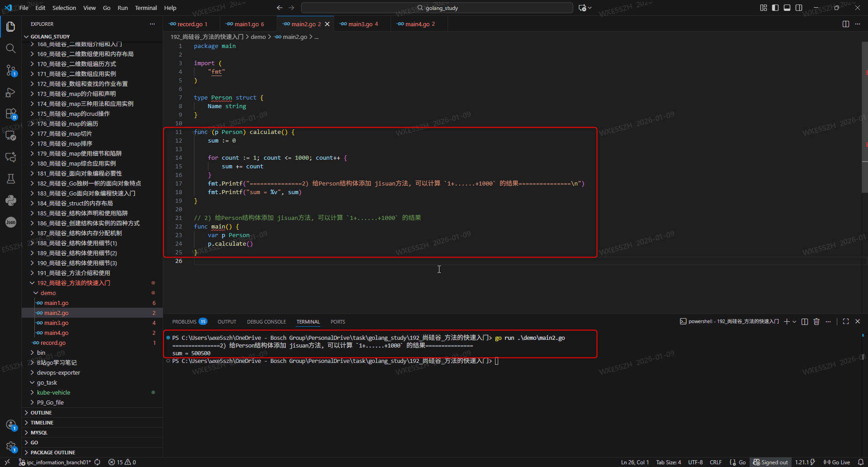868x467 pixels.
Task: Open main4.go in the explorer tree
Action: (92, 333)
